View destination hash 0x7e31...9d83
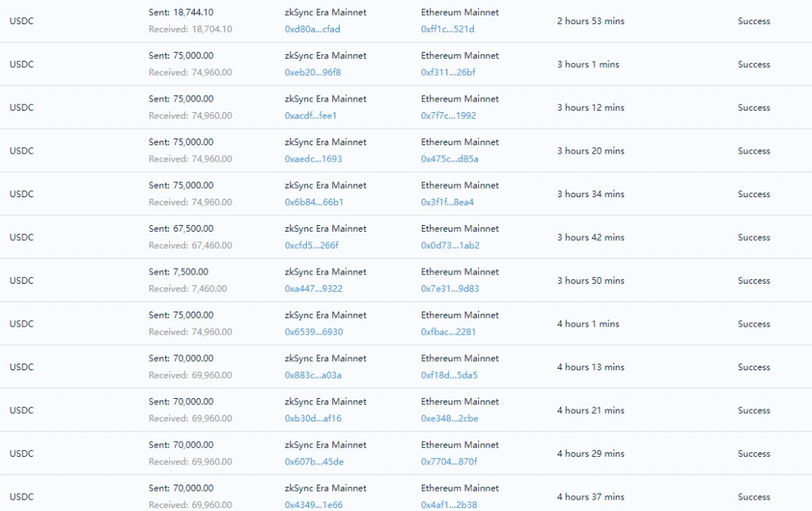 pos(450,289)
